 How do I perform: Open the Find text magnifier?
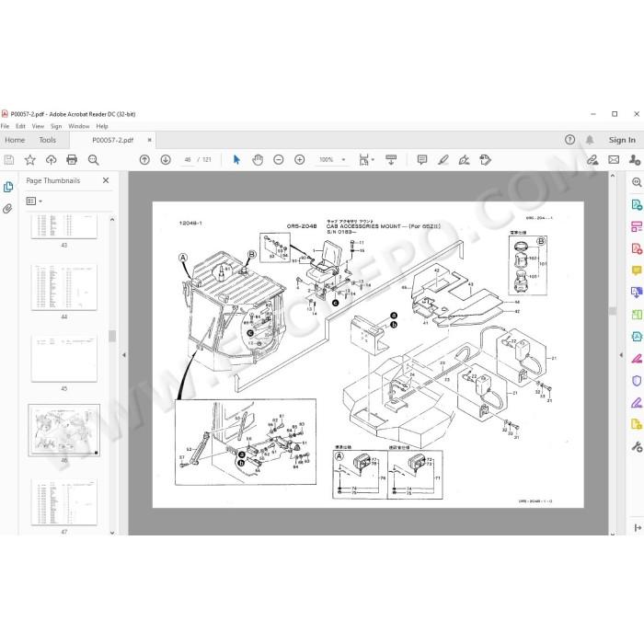[93, 160]
